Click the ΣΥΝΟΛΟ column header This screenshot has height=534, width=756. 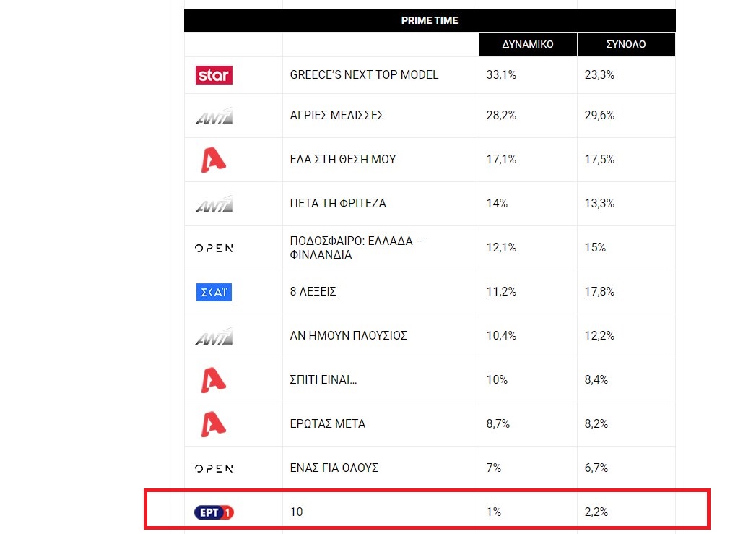pyautogui.click(x=626, y=44)
